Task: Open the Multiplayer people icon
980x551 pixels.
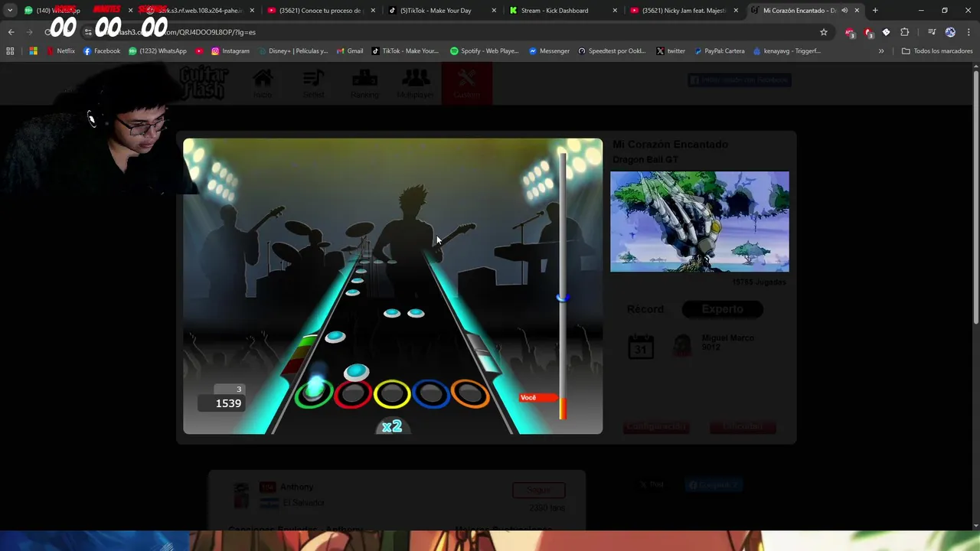Action: point(416,83)
